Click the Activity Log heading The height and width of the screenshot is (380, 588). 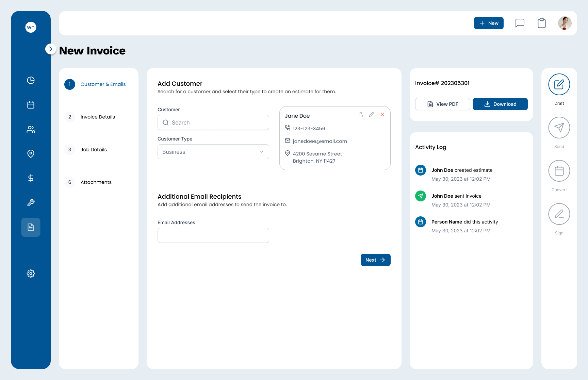431,147
